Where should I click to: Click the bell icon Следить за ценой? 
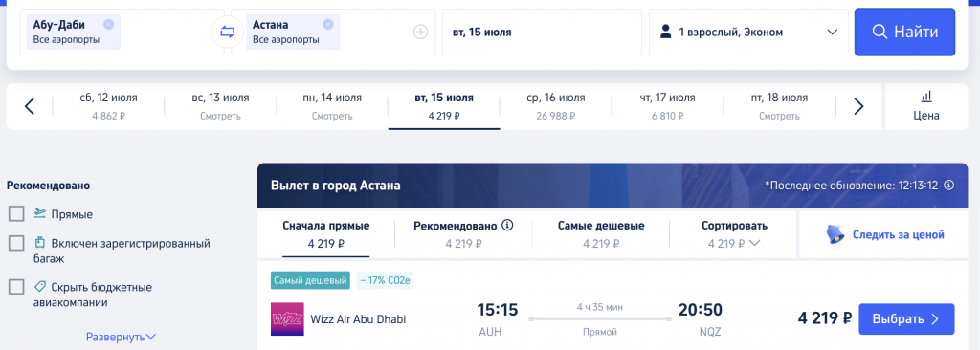(x=835, y=234)
